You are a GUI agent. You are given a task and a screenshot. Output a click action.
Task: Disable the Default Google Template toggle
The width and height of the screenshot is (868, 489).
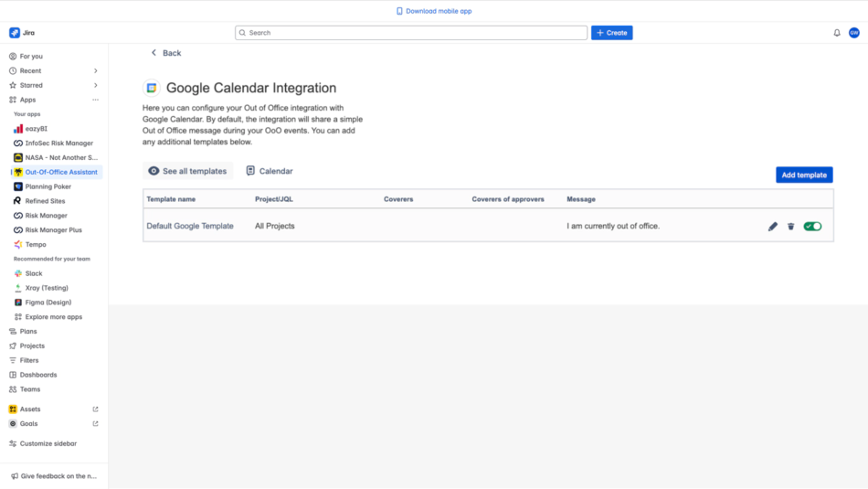(812, 227)
